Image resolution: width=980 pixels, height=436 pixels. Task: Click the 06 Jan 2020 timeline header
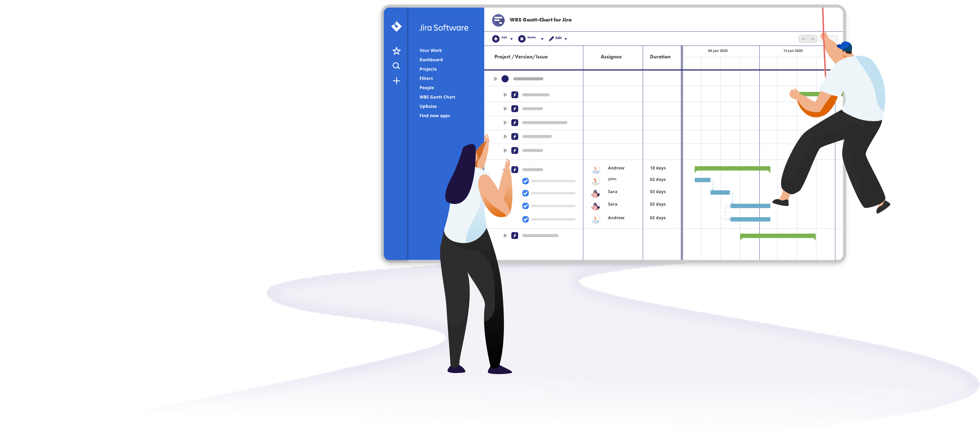(717, 51)
